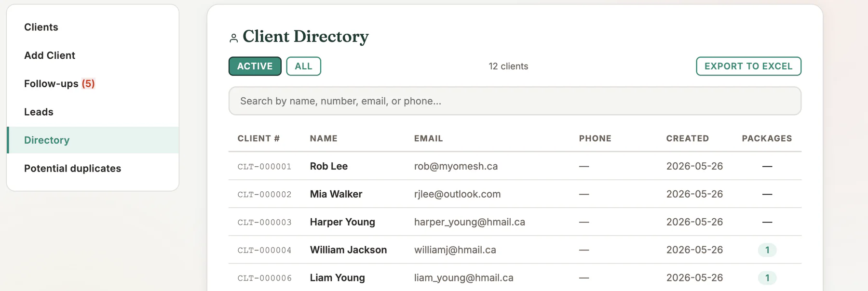
Task: Select Directory in the sidebar
Action: (x=94, y=140)
